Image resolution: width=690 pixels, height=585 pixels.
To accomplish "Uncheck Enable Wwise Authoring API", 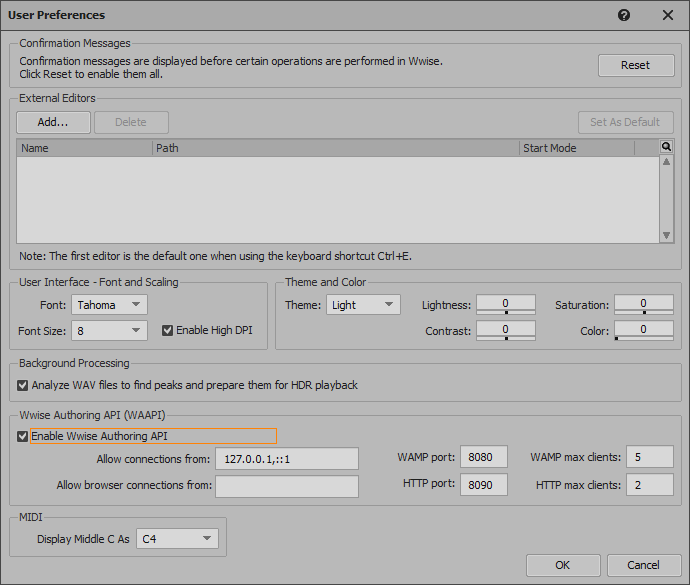I will pyautogui.click(x=23, y=436).
